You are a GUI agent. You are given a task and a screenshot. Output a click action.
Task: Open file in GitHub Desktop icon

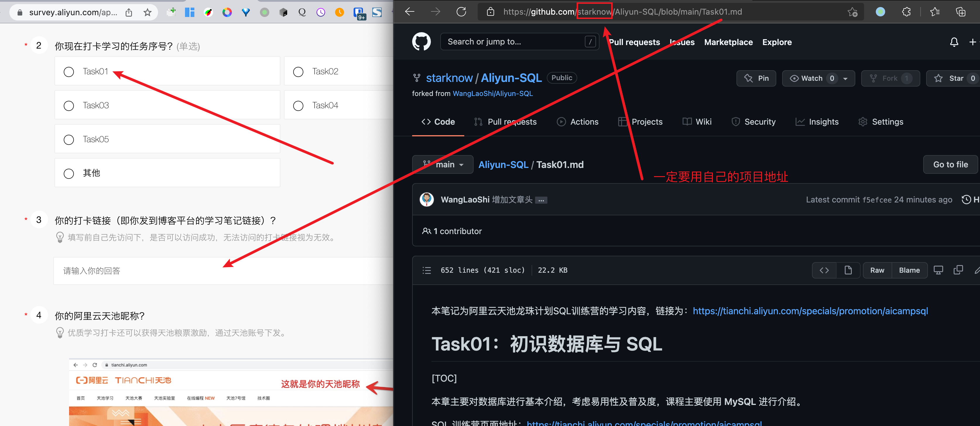pos(938,270)
